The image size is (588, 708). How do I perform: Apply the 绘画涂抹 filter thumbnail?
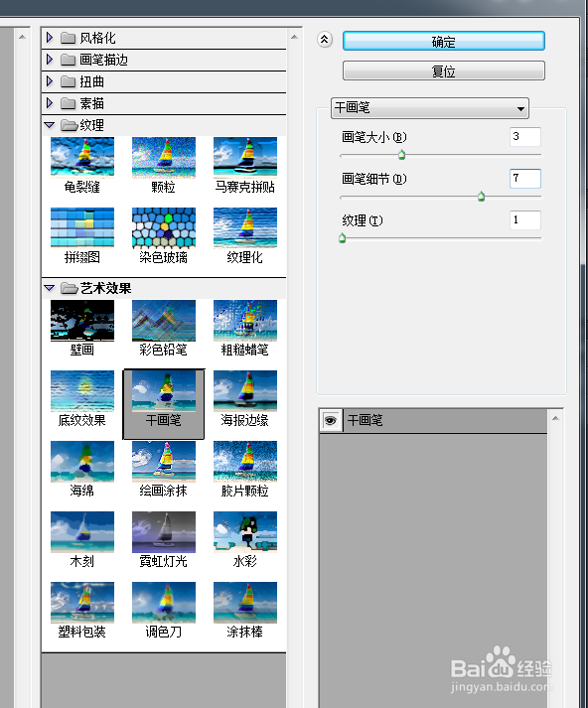164,461
